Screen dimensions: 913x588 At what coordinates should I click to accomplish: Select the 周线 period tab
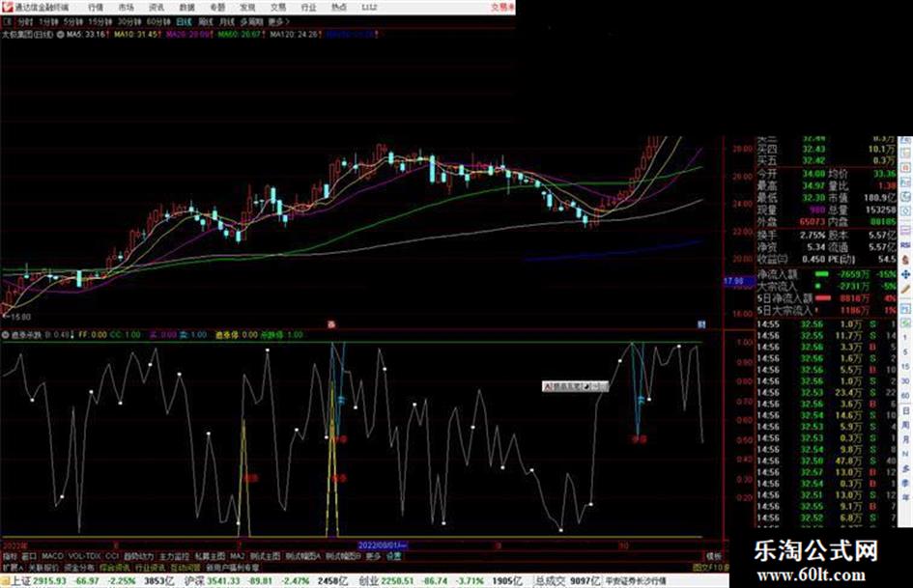[x=206, y=21]
